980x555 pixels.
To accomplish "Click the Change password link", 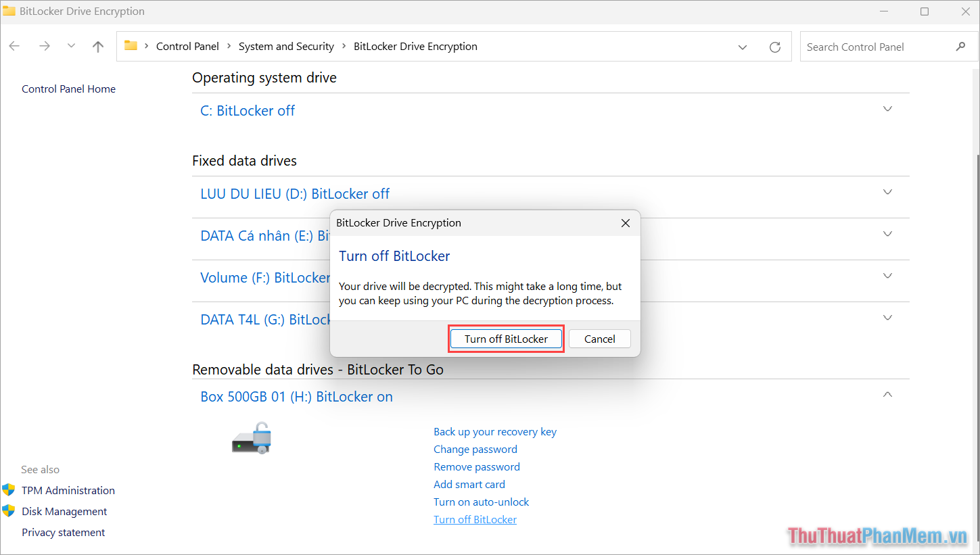I will [475, 449].
